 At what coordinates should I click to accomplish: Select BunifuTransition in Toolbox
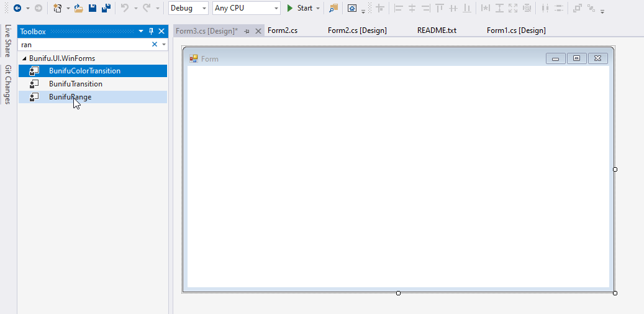pyautogui.click(x=93, y=84)
